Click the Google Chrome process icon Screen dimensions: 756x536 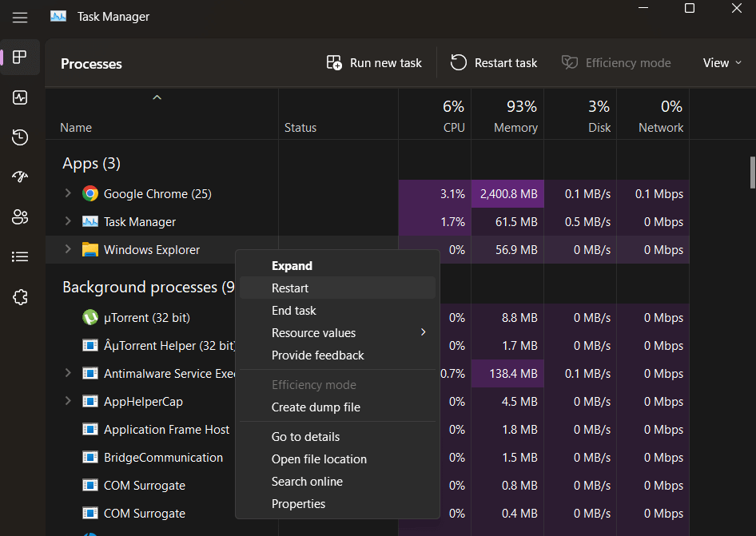point(90,194)
